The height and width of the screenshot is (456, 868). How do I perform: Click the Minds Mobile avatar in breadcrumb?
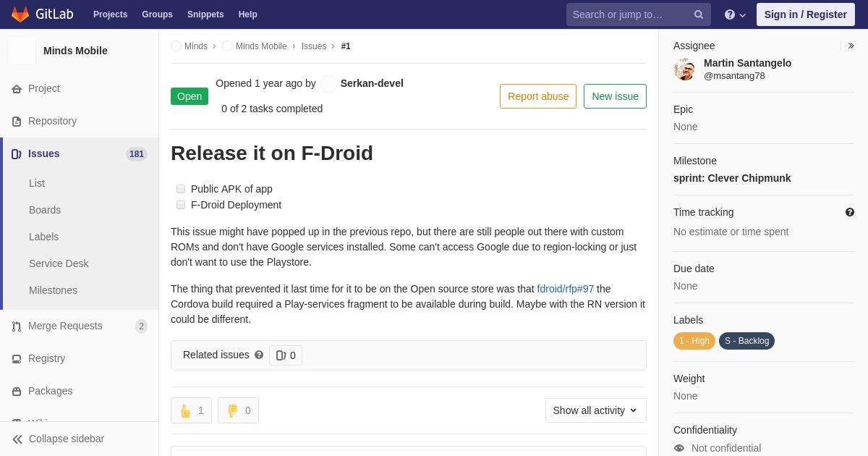[x=228, y=46]
